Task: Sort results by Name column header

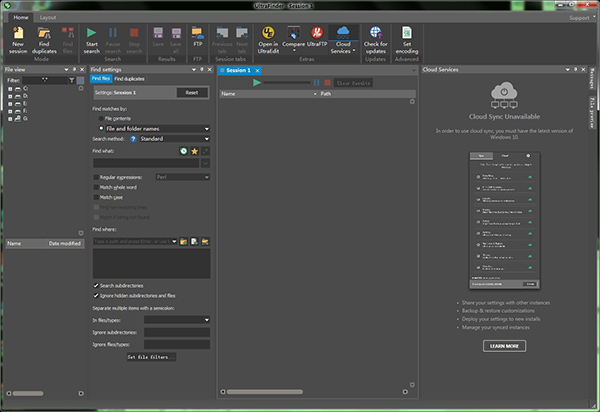Action: coord(269,94)
